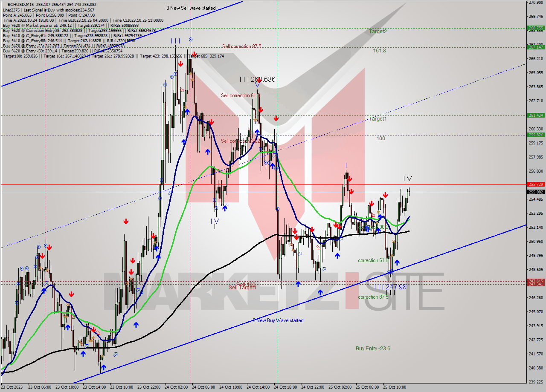
Task: Click the 'I I I 247.98' wave label
Action: point(390,287)
